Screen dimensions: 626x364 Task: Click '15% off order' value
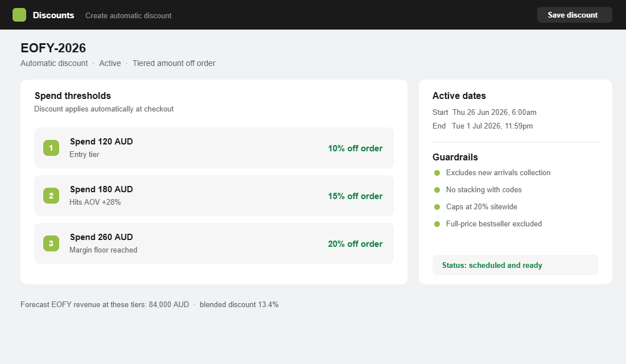[x=355, y=196]
